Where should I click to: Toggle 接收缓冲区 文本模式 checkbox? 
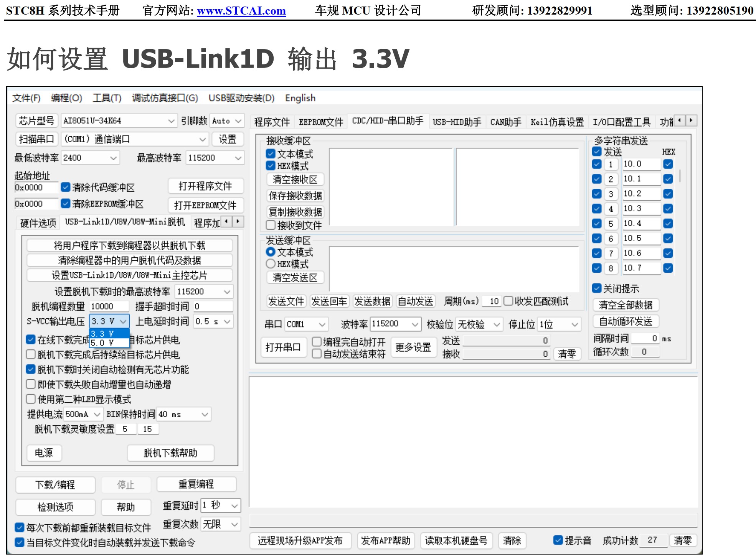pyautogui.click(x=271, y=154)
